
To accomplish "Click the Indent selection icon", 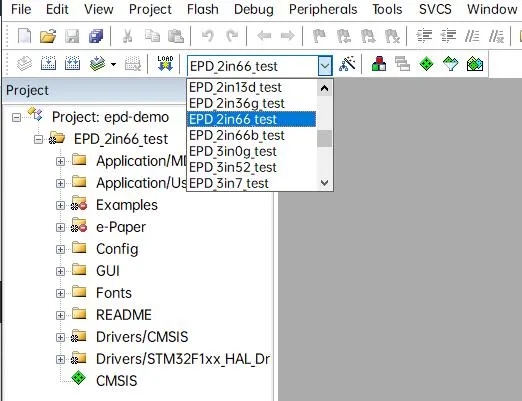I will tap(424, 36).
